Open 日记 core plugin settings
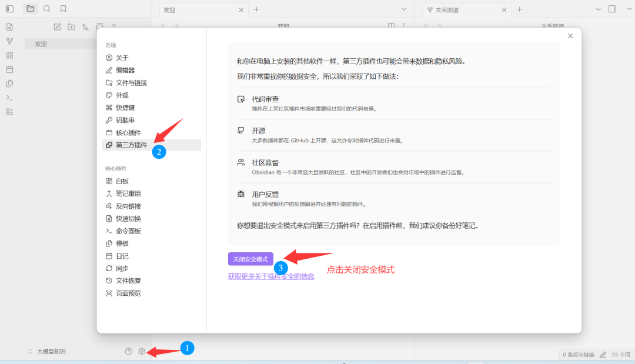The height and width of the screenshot is (364, 635). [x=152, y=256]
